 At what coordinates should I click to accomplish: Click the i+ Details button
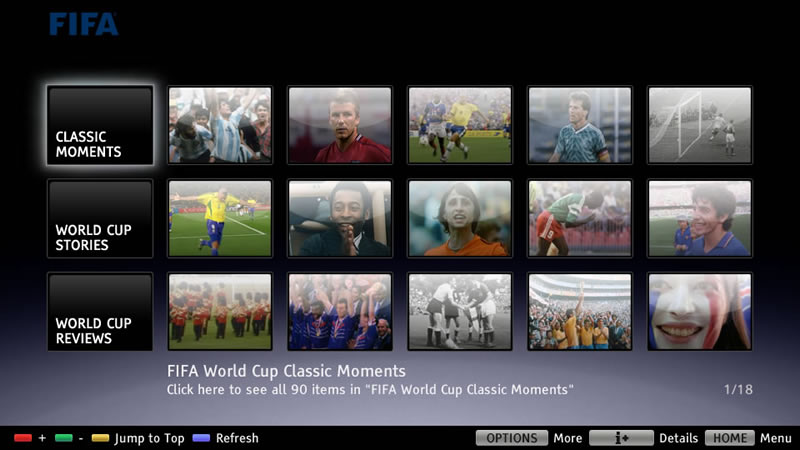tap(621, 438)
